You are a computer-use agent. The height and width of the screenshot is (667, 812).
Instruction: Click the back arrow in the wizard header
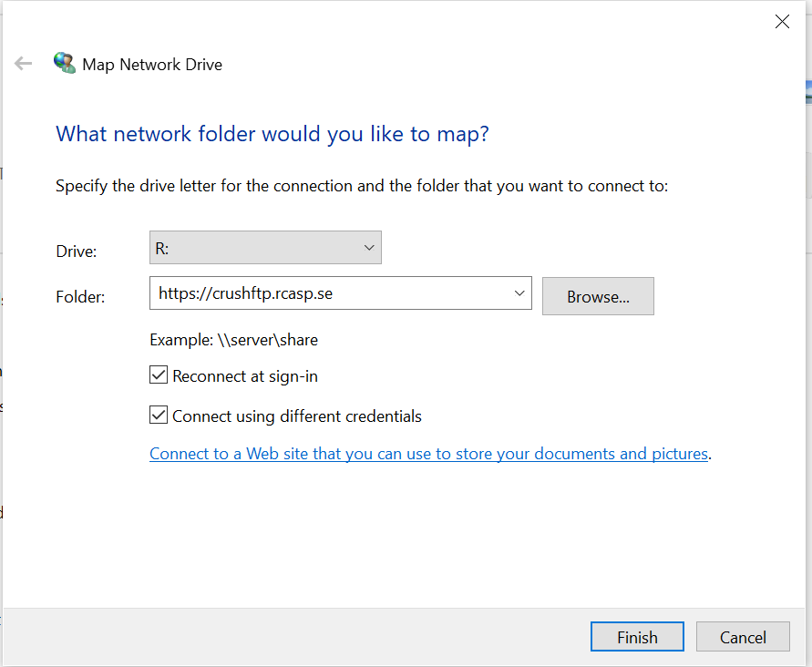(x=24, y=64)
